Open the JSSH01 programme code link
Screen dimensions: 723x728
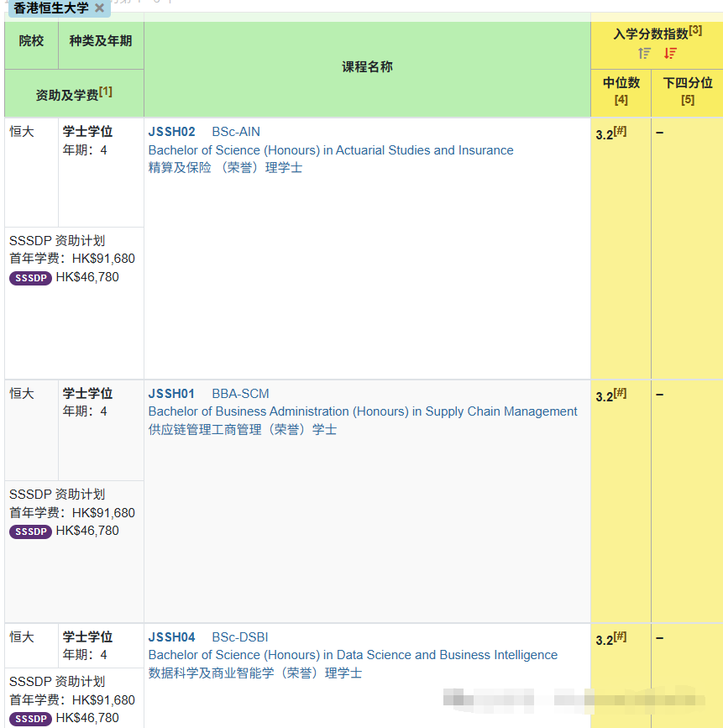pos(171,394)
